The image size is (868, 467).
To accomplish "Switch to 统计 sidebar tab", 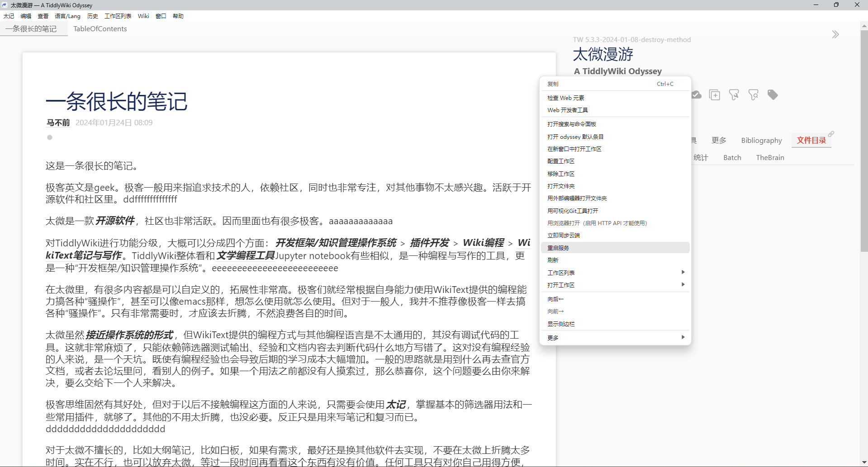I will click(701, 157).
